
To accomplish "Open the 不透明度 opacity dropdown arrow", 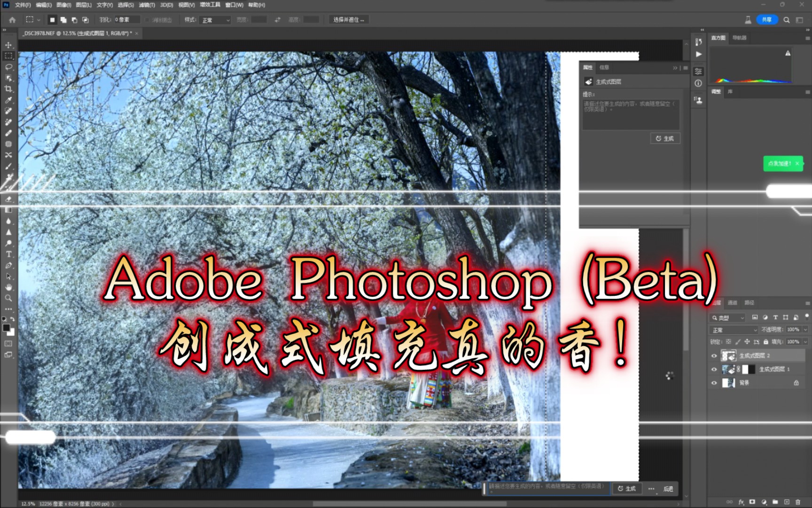I will [805, 330].
